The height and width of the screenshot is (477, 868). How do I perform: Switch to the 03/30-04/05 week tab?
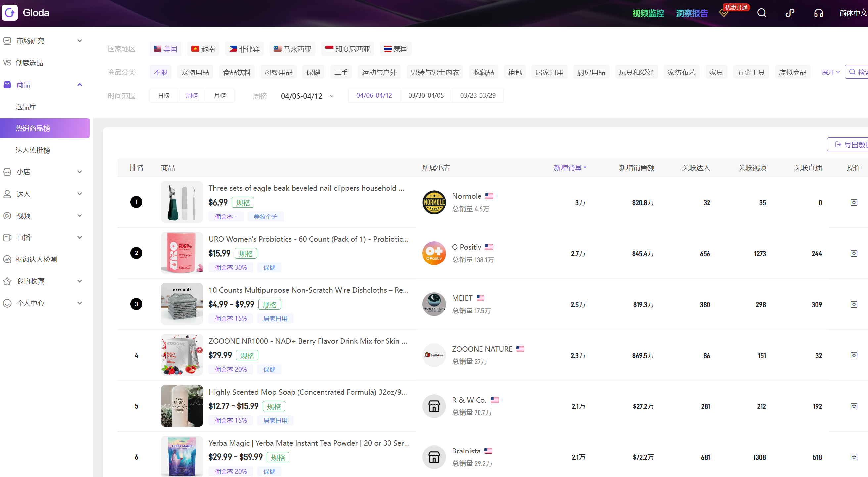[x=426, y=95]
